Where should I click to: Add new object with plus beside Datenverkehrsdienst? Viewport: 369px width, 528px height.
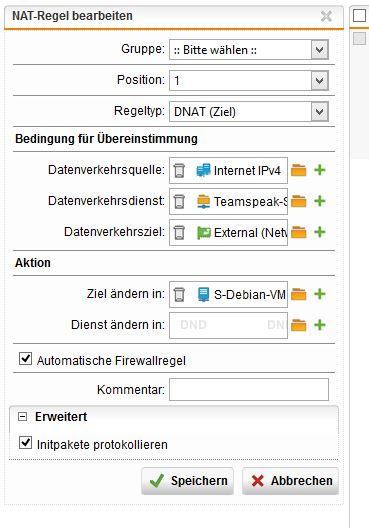(x=320, y=201)
